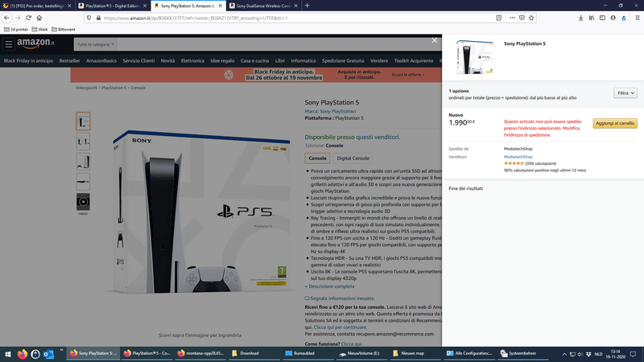Open a new browser tab with plus

308,6
